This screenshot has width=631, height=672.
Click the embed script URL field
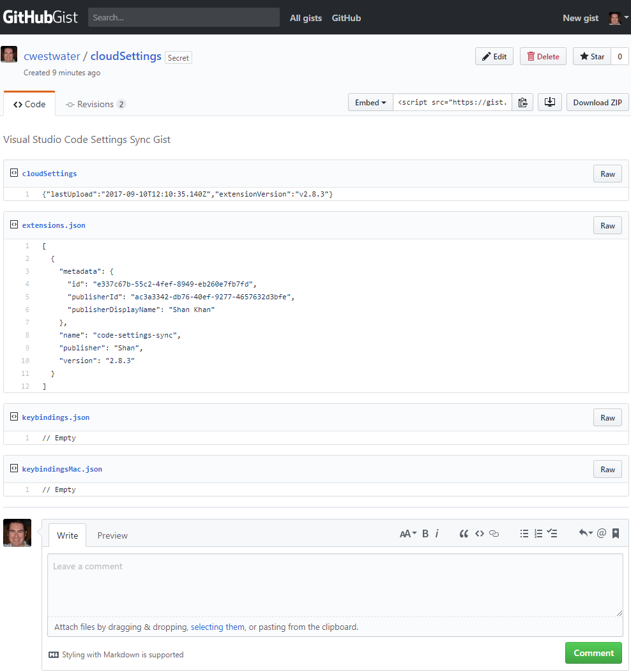point(453,103)
